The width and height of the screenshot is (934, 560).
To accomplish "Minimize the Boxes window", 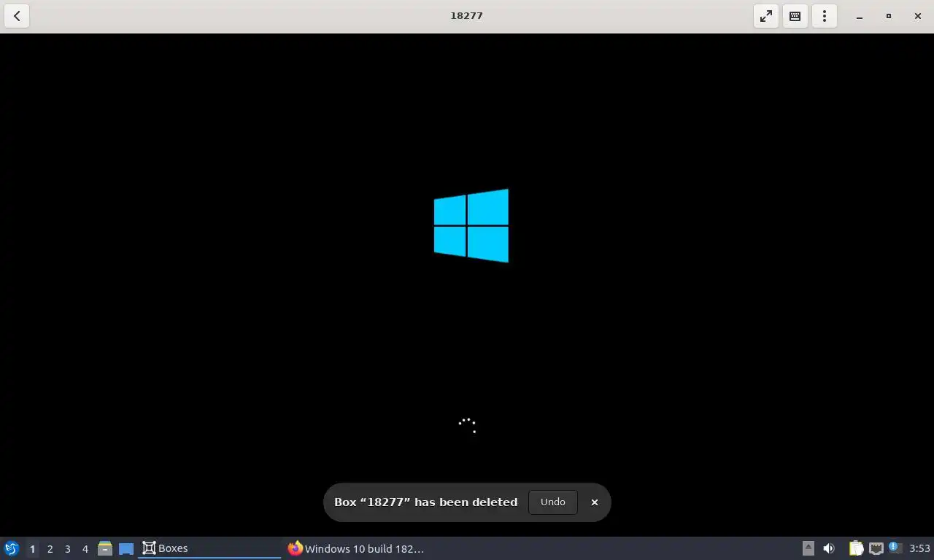I will click(x=860, y=16).
